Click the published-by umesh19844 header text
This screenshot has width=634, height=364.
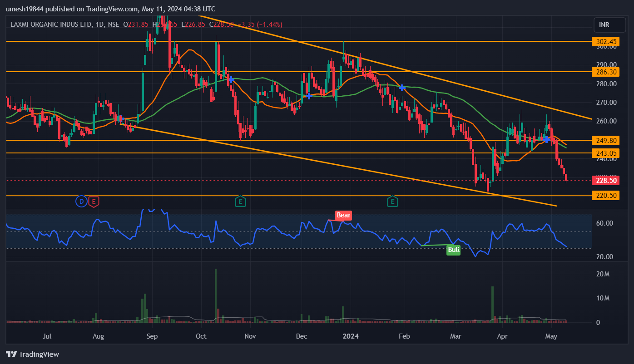[110, 9]
